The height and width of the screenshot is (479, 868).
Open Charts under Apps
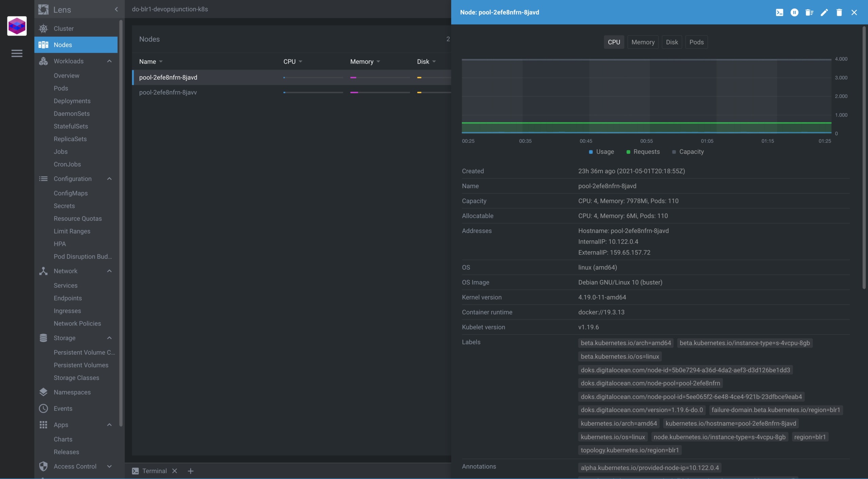tap(63, 439)
